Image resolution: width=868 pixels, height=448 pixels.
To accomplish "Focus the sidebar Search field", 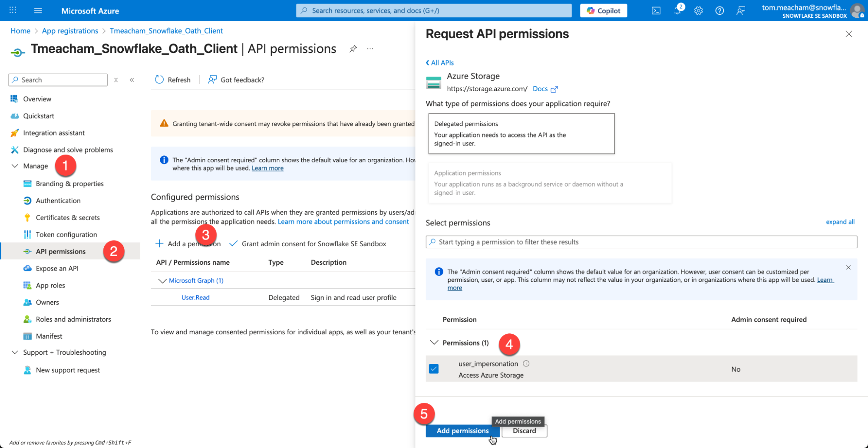I will click(x=58, y=80).
